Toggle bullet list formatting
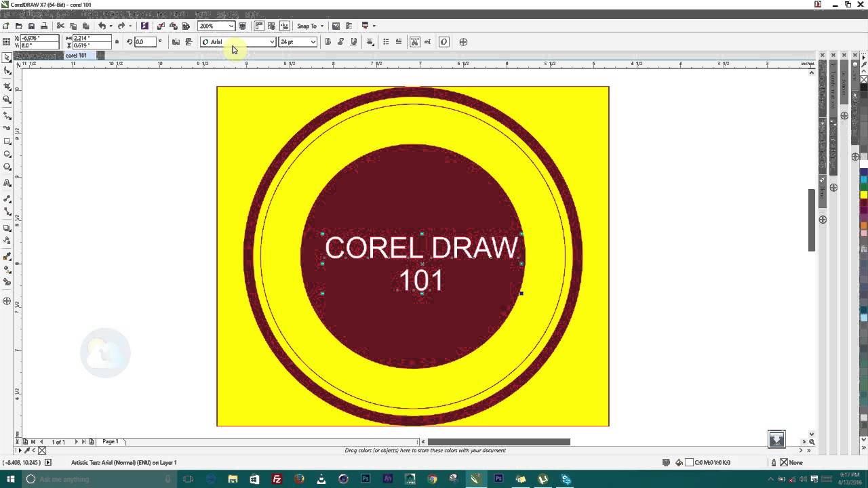 click(x=386, y=42)
